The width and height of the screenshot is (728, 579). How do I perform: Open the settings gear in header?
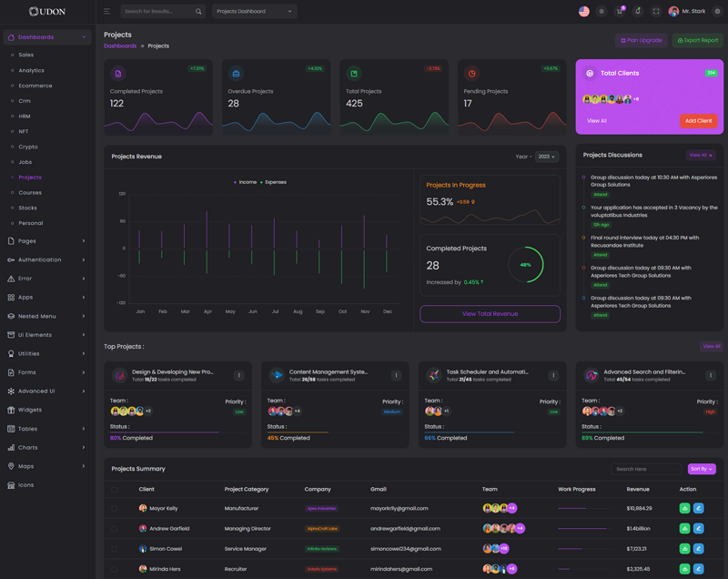(717, 12)
